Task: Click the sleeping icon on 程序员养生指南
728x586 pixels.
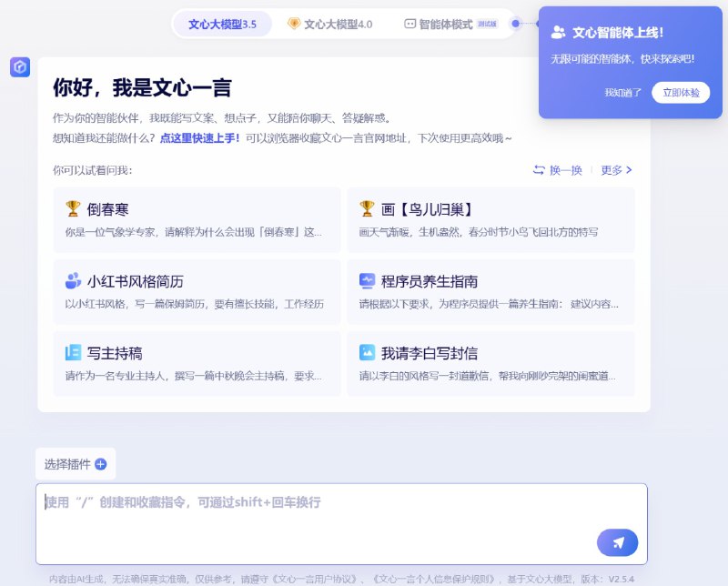Action: click(x=368, y=282)
